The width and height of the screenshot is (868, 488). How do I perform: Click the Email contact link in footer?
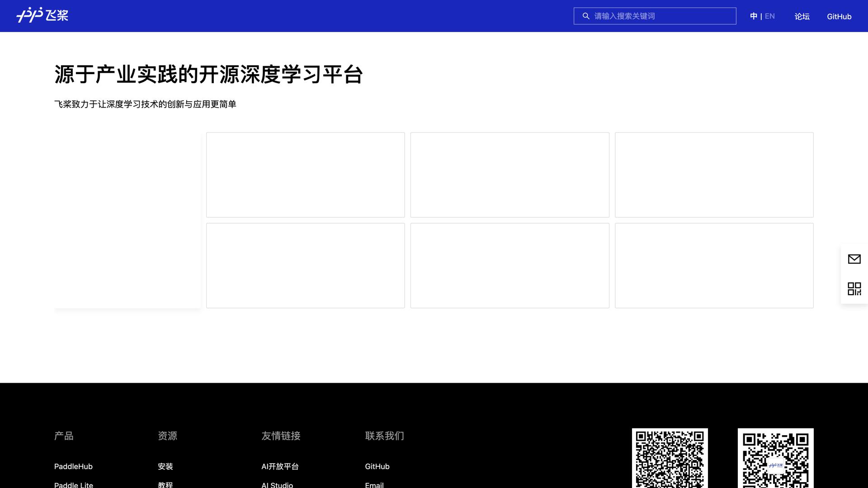[x=374, y=485]
